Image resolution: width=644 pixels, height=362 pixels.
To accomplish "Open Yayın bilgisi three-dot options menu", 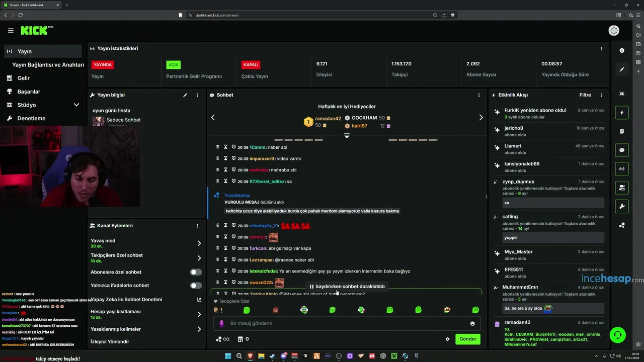I will [197, 95].
